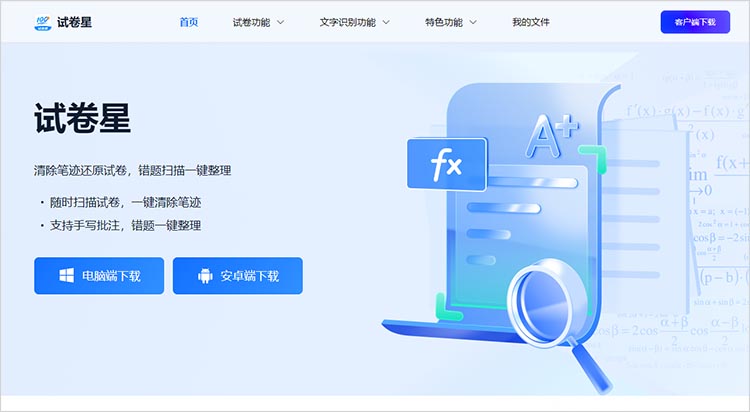Click the 客户端下载 button
This screenshot has height=412, width=750.
[695, 22]
